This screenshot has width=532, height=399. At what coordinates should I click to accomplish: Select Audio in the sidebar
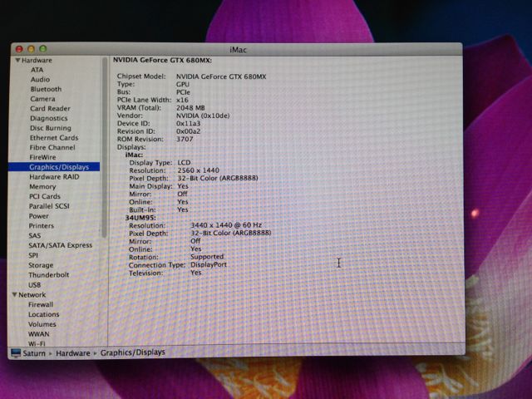(40, 80)
